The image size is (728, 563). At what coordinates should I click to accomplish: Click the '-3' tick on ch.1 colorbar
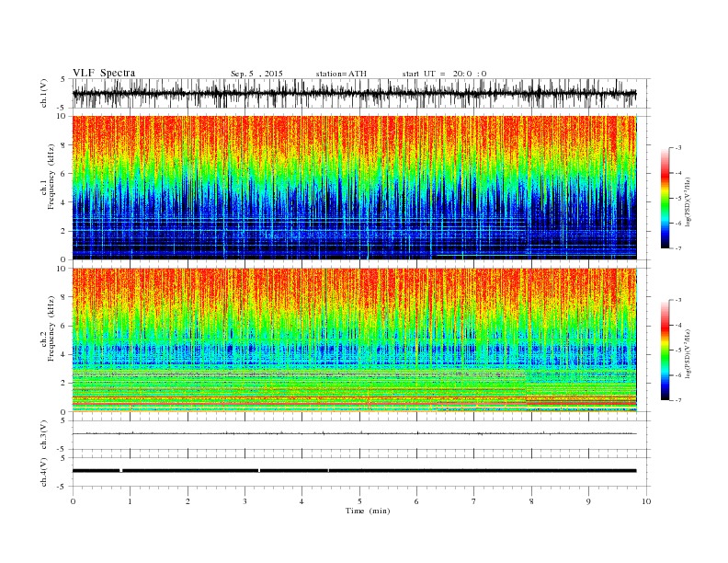click(x=677, y=148)
